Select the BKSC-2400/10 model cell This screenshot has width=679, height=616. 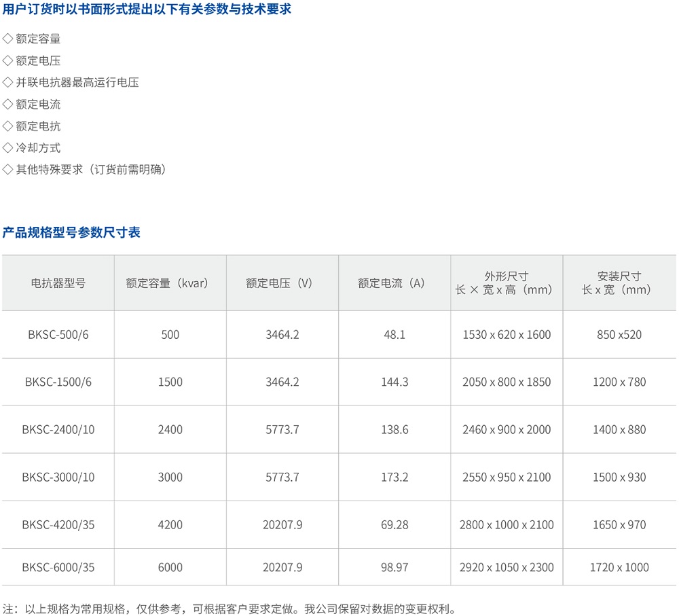pos(58,429)
